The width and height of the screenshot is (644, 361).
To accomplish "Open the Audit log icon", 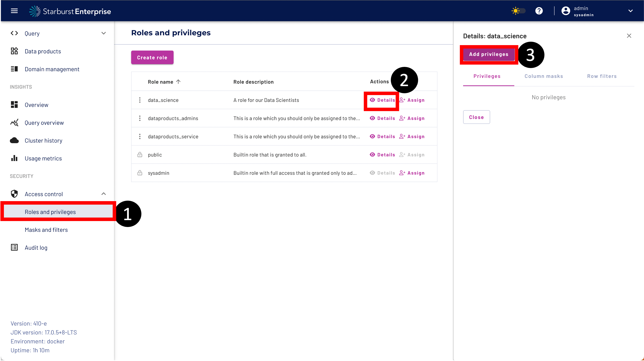I will [x=14, y=247].
